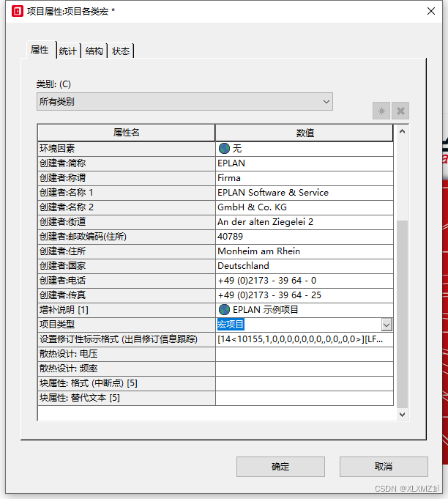Image resolution: width=448 pixels, height=499 pixels.
Task: Select the Firma value cell
Action: click(305, 178)
